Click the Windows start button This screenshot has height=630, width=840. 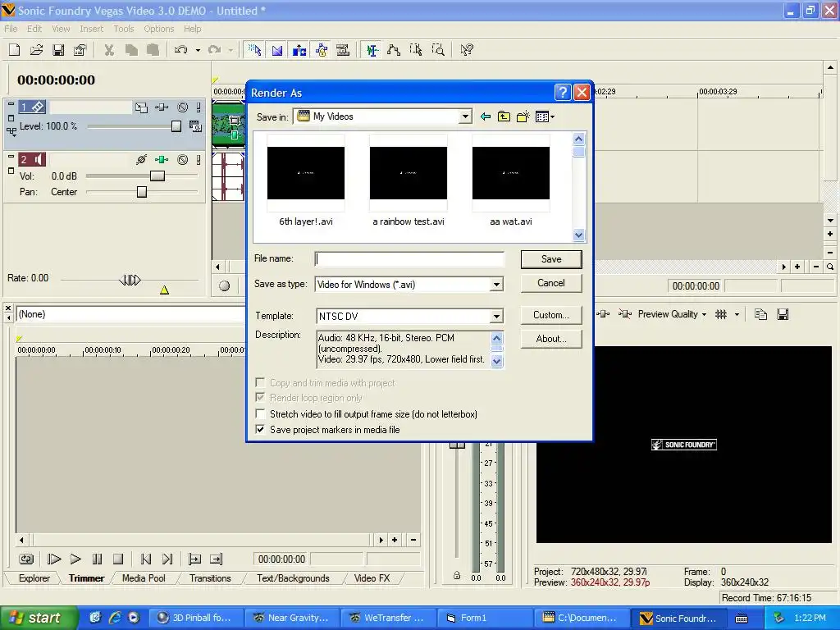[38, 618]
